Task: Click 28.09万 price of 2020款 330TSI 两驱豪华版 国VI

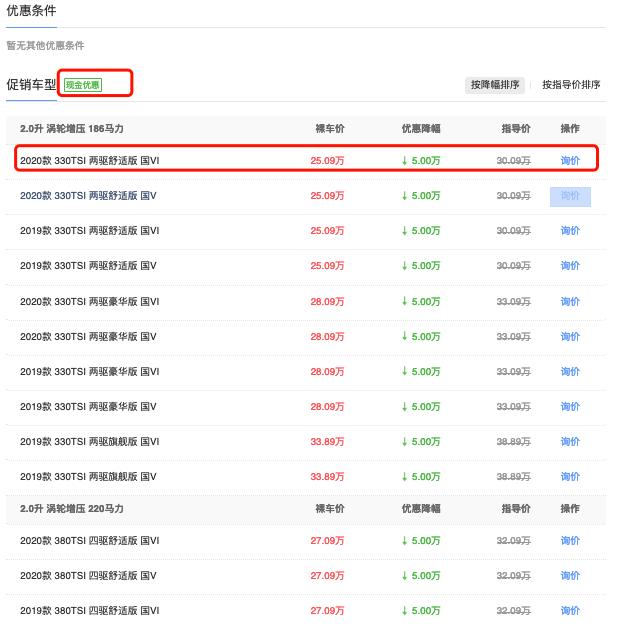Action: pos(327,301)
